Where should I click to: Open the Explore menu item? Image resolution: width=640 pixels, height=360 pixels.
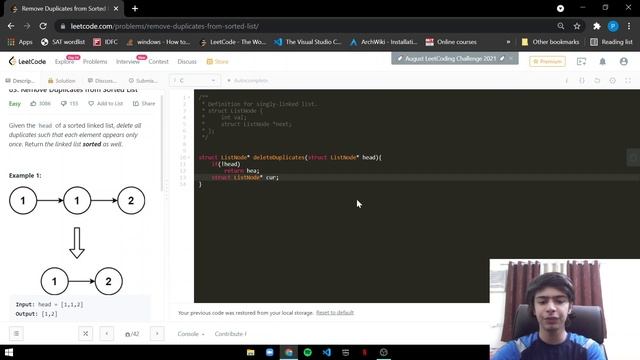[64, 62]
